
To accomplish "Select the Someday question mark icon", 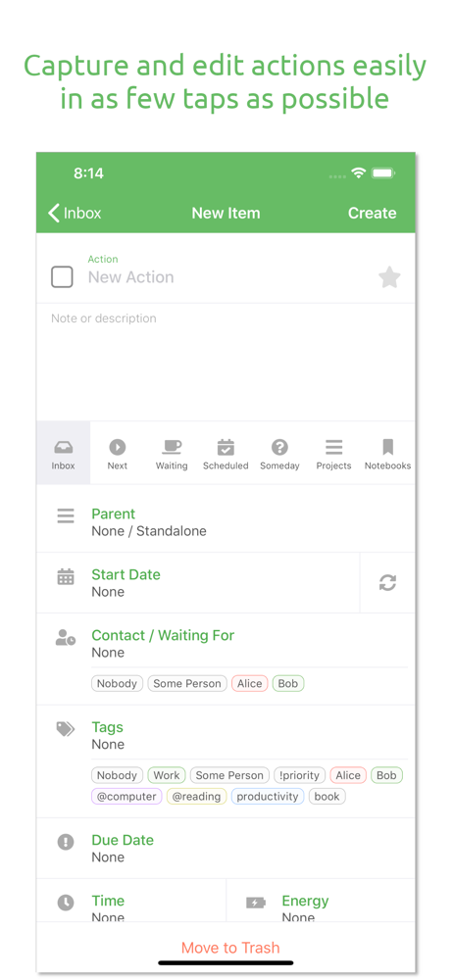I will (279, 447).
